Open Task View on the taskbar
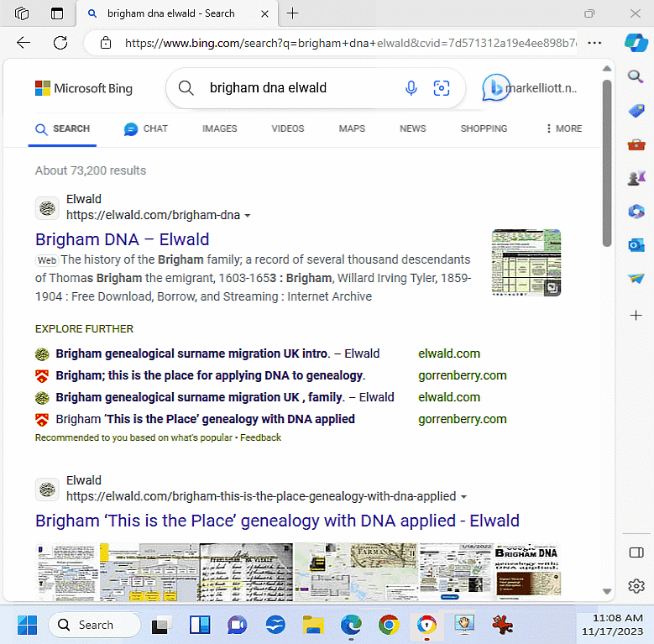The width and height of the screenshot is (654, 644). [161, 625]
